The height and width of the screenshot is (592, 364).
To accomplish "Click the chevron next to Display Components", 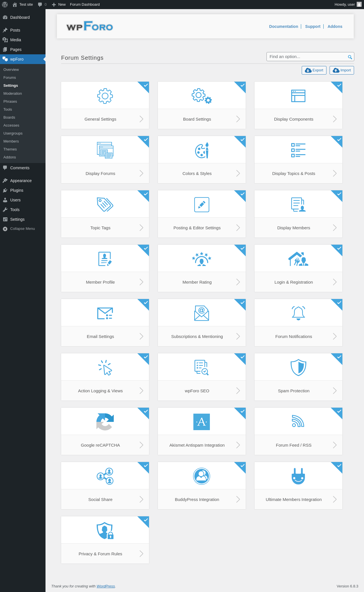I will [x=335, y=119].
